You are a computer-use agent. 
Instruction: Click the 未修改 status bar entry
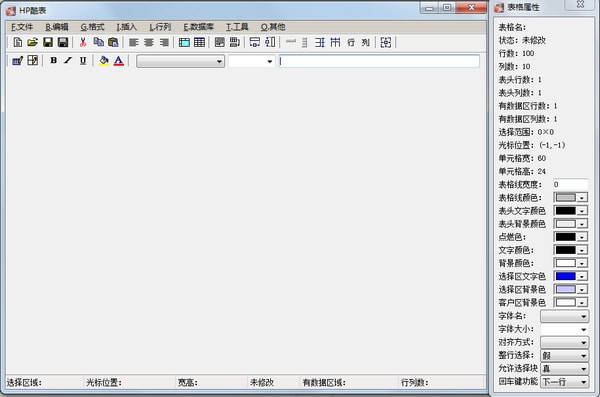pyautogui.click(x=262, y=382)
